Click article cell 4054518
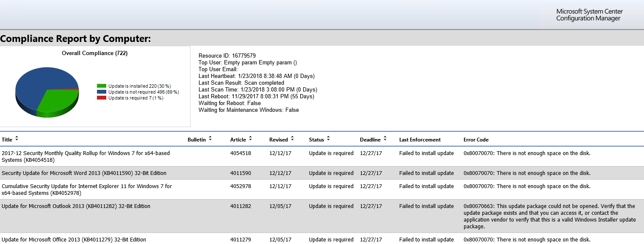This screenshot has width=644, height=244. pos(240,153)
